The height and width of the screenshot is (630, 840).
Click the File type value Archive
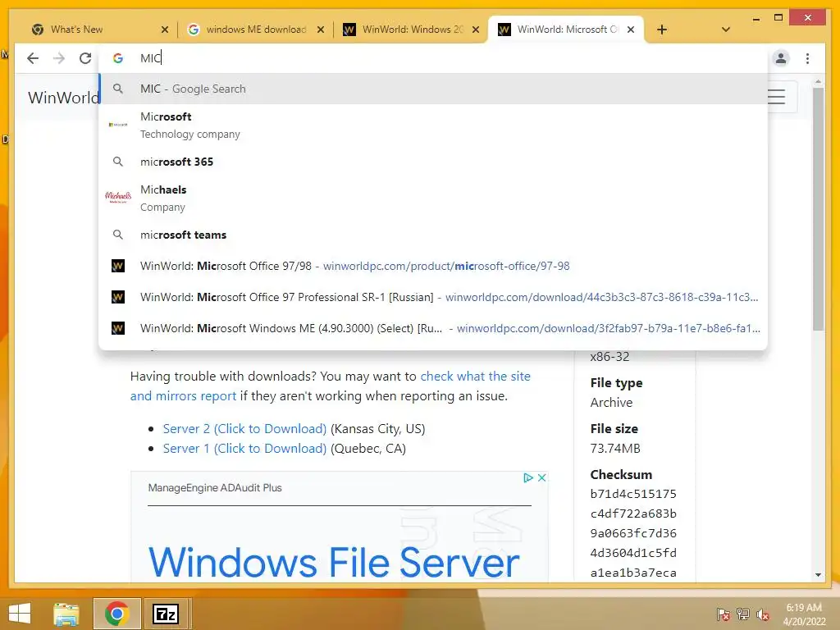[x=611, y=402]
